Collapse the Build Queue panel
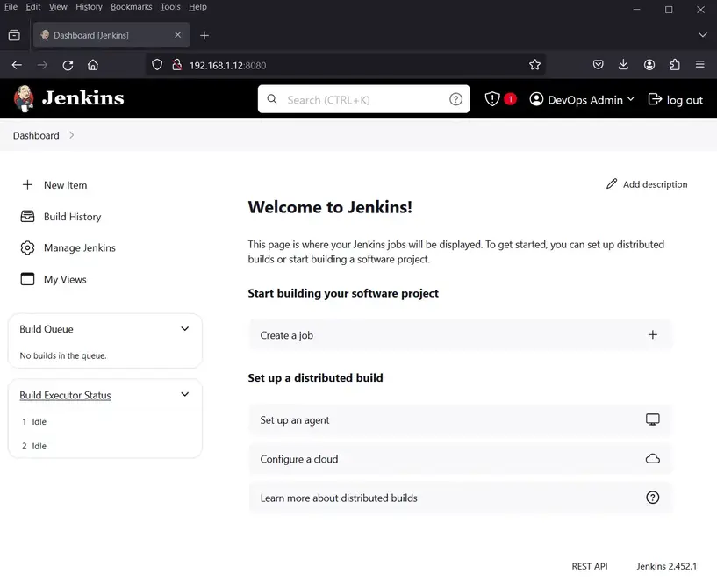Viewport: 717px width, 588px height. pyautogui.click(x=184, y=329)
